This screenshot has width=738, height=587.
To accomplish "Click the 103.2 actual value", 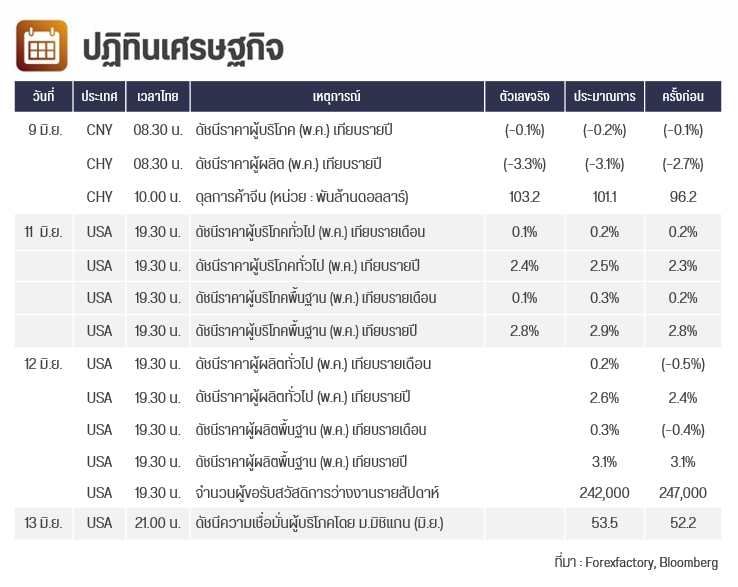I will click(524, 196).
